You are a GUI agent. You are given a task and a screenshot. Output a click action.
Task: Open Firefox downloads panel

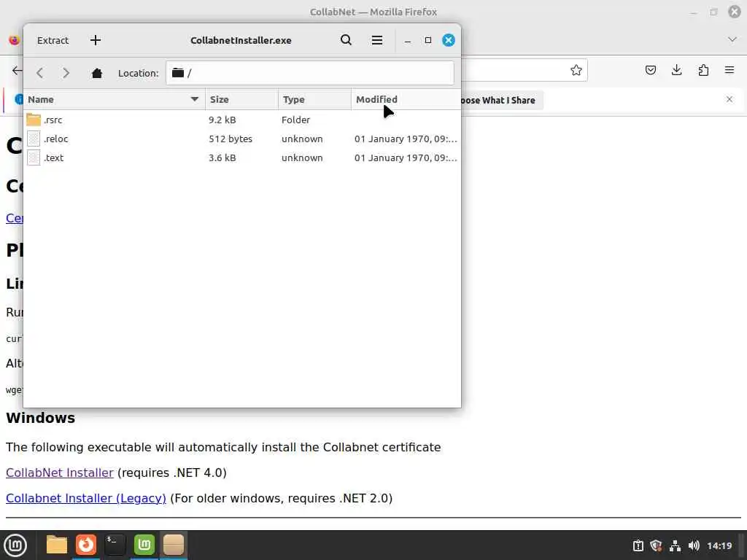coord(676,71)
